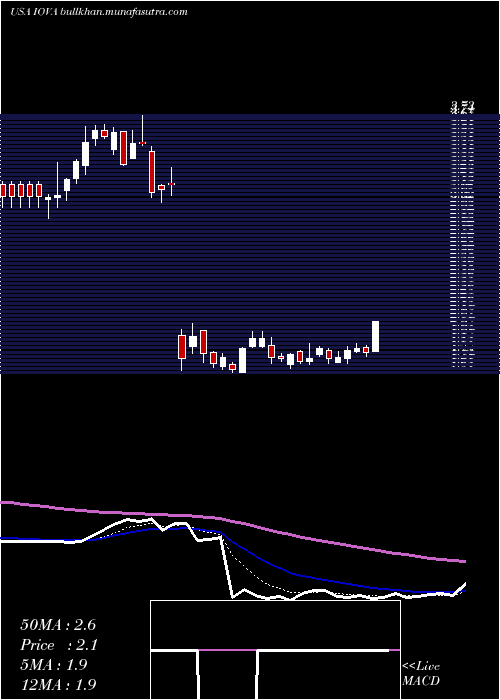Select the tall white last candlestick
The width and height of the screenshot is (500, 700).
click(x=376, y=336)
